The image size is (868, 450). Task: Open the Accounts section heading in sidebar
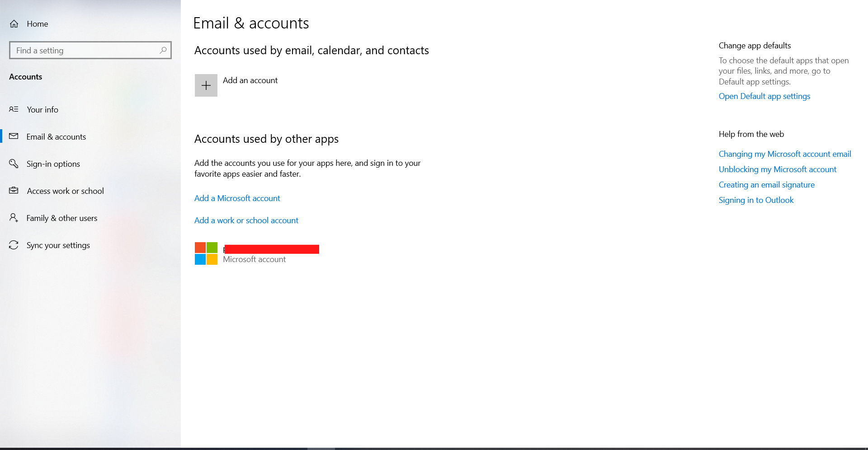point(25,77)
